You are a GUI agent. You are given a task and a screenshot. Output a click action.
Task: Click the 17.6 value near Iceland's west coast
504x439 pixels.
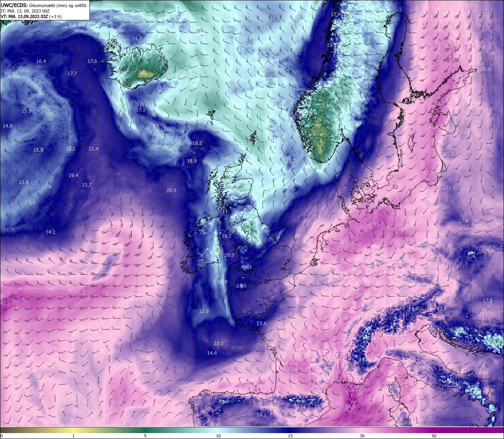point(92,61)
